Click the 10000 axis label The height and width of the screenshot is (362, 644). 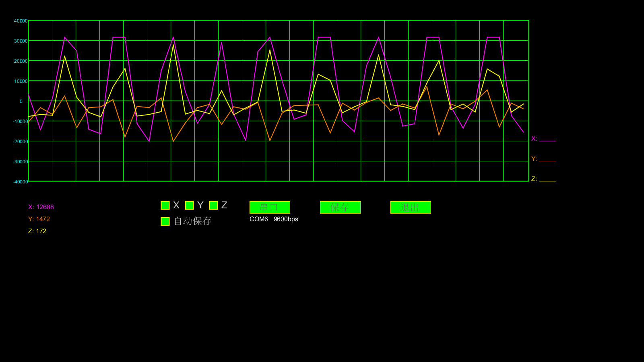pyautogui.click(x=21, y=81)
